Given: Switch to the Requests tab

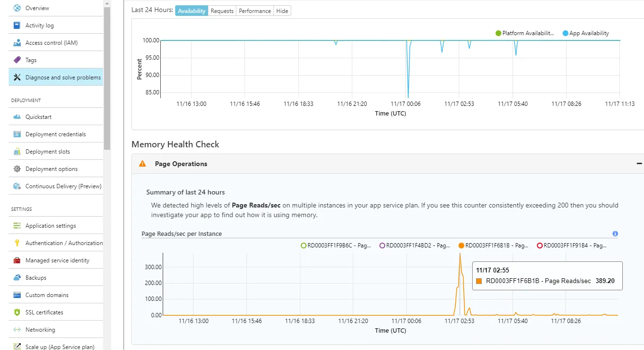Looking at the screenshot, I should (x=222, y=11).
